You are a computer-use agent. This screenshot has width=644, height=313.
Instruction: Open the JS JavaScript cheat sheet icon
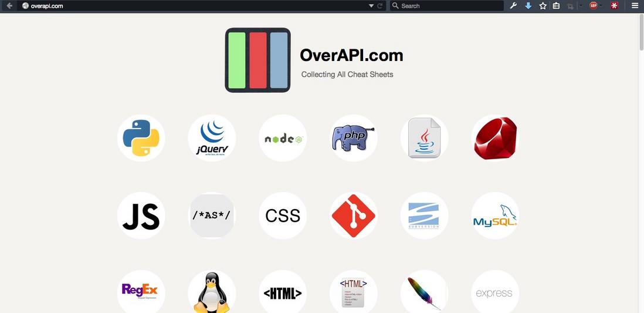(x=141, y=216)
